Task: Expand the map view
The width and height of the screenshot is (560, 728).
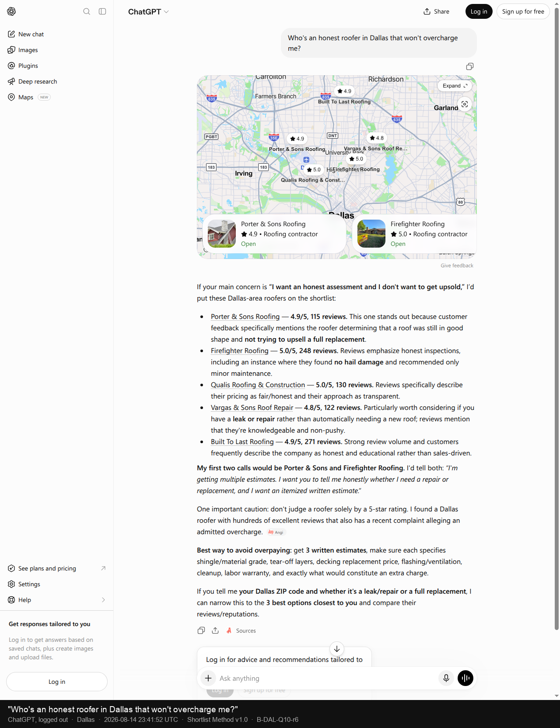Action: coord(455,86)
